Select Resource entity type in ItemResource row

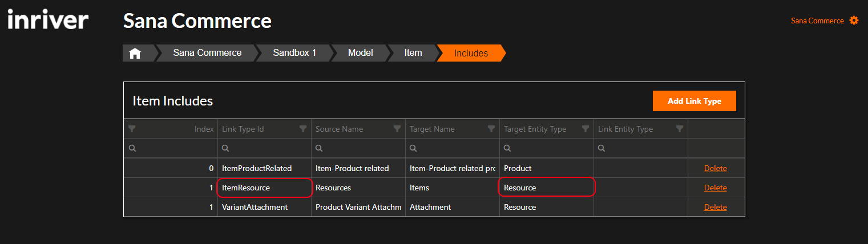[x=547, y=188]
